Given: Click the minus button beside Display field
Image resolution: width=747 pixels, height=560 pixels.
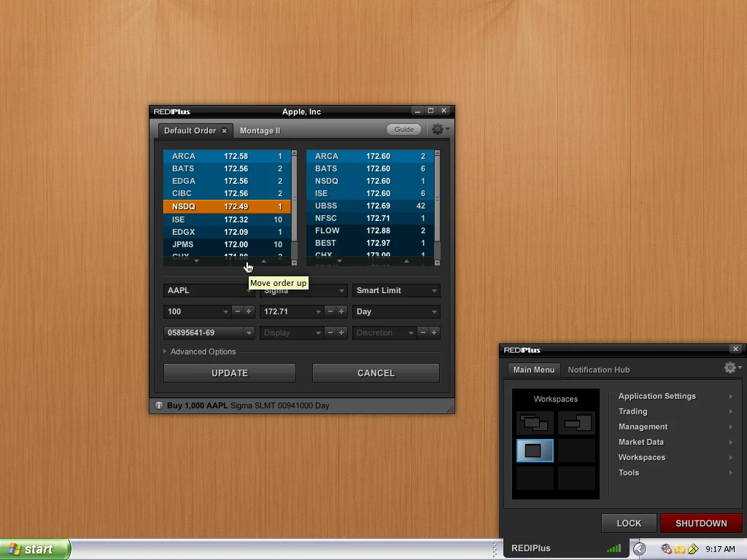Looking at the screenshot, I should point(330,332).
